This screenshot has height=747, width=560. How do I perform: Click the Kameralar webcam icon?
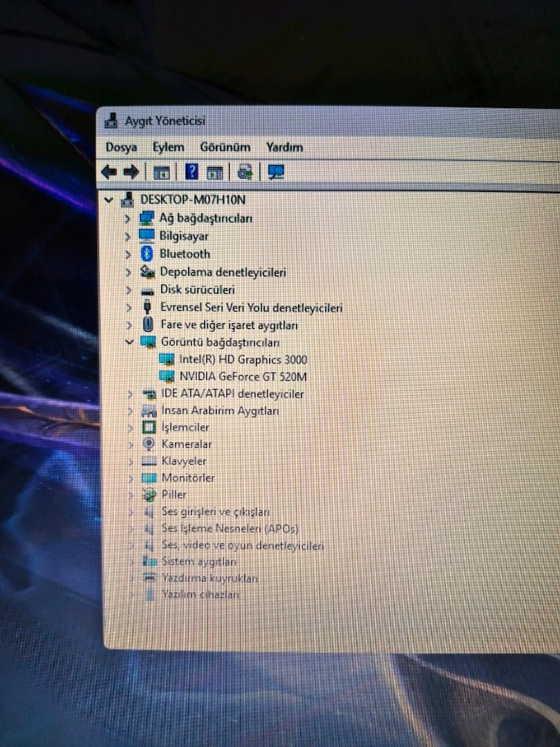click(149, 444)
